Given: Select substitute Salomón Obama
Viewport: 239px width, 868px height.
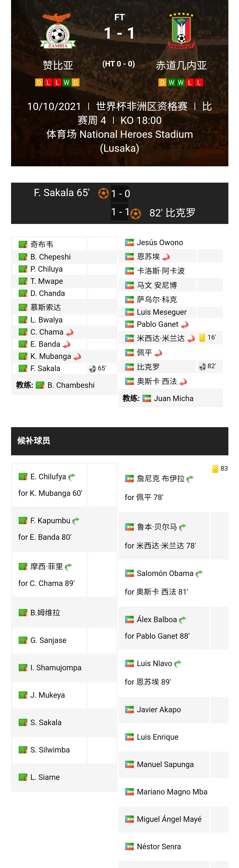Looking at the screenshot, I should (165, 574).
